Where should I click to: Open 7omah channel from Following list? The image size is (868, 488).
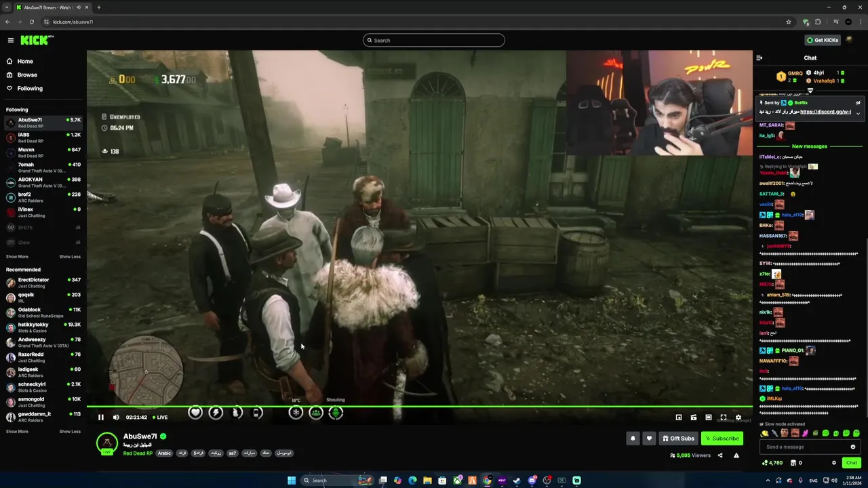(x=43, y=167)
